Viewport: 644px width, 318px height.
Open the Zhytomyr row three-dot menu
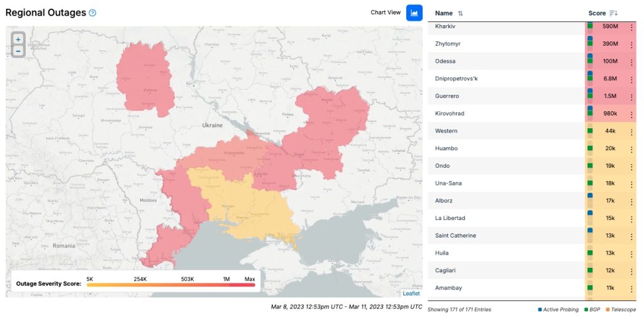631,44
